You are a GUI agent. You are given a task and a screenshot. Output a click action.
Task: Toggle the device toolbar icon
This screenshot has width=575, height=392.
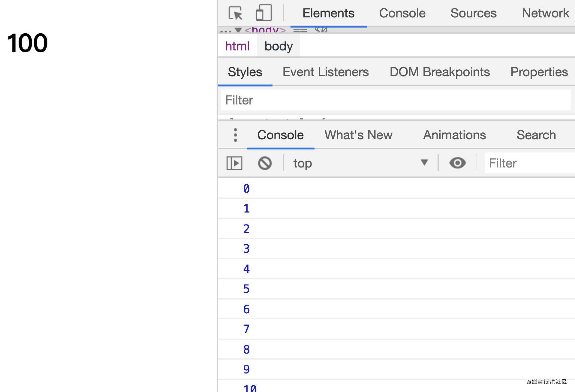263,13
